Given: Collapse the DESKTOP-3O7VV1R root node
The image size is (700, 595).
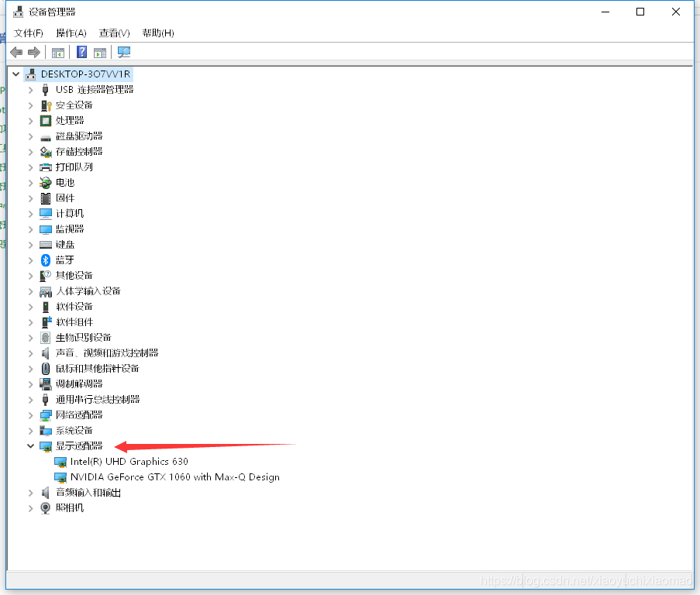Looking at the screenshot, I should tap(16, 74).
